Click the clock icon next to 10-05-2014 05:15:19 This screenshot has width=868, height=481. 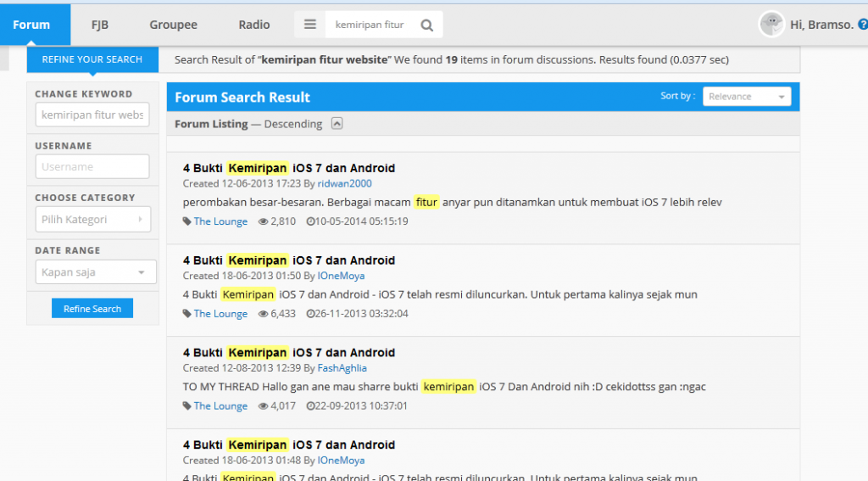click(310, 221)
